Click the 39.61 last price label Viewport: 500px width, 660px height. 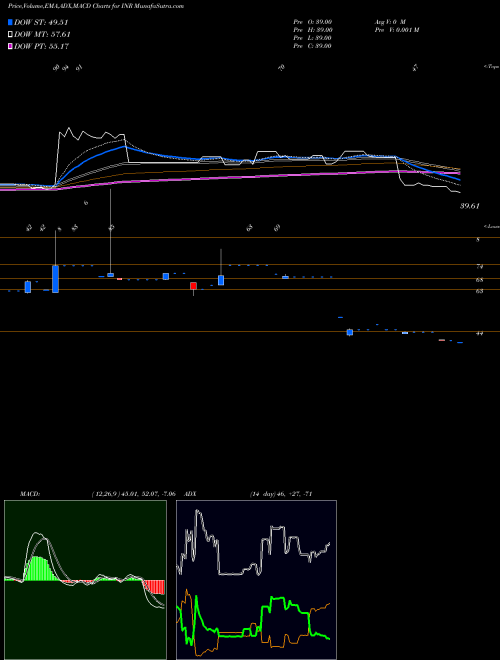click(469, 206)
